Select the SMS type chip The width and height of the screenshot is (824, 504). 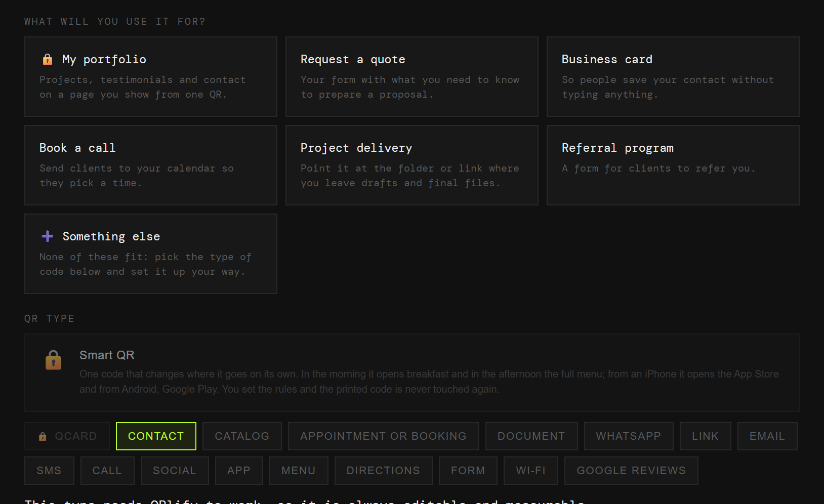[x=49, y=471]
